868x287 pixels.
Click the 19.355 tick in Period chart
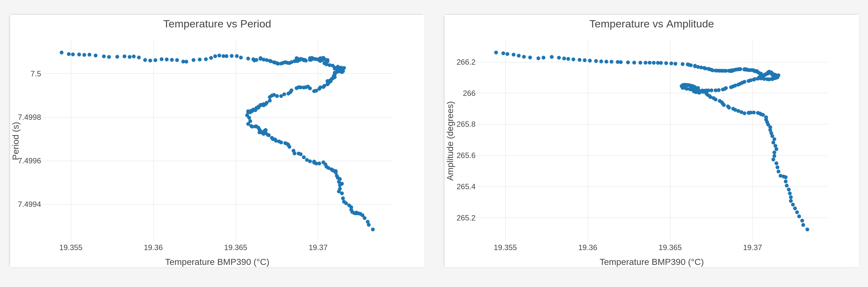coord(71,248)
